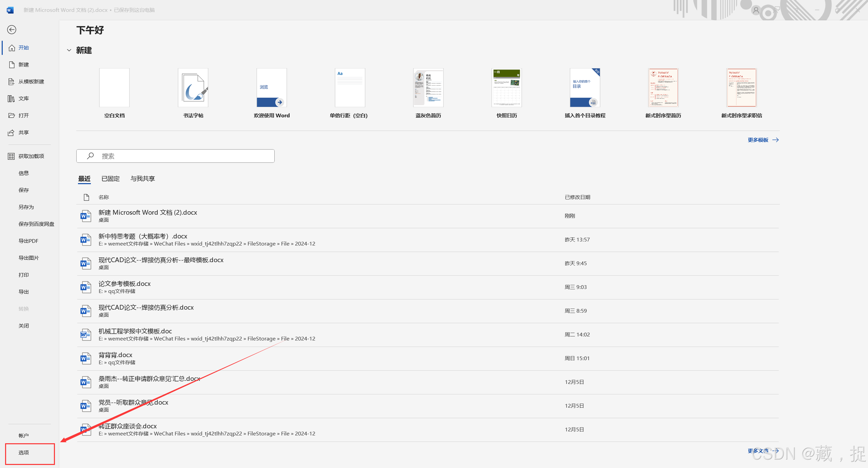Open 获取加载项 add-ins
868x468 pixels.
click(31, 156)
